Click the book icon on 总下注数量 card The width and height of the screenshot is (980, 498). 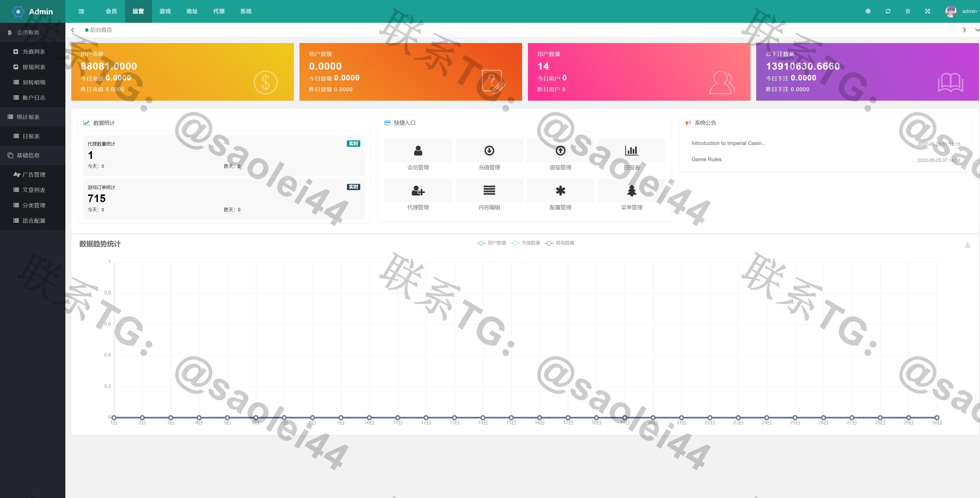tap(950, 82)
